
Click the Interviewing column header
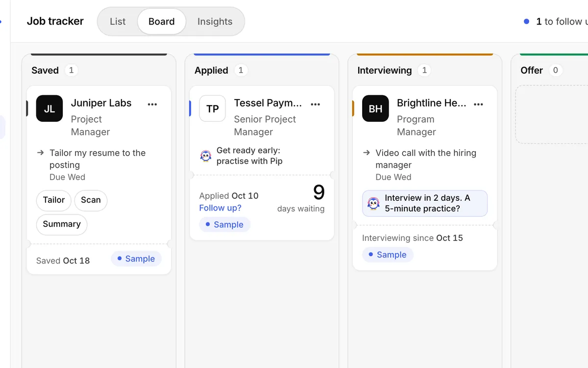pyautogui.click(x=385, y=70)
